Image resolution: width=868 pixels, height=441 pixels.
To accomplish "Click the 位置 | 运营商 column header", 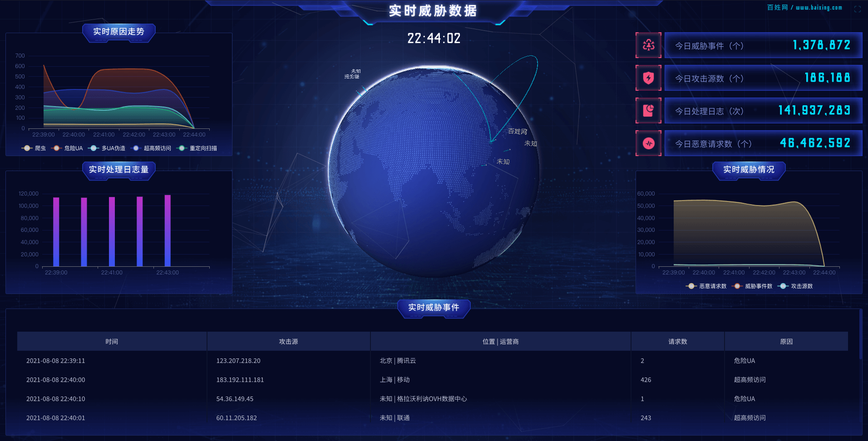I will point(500,341).
